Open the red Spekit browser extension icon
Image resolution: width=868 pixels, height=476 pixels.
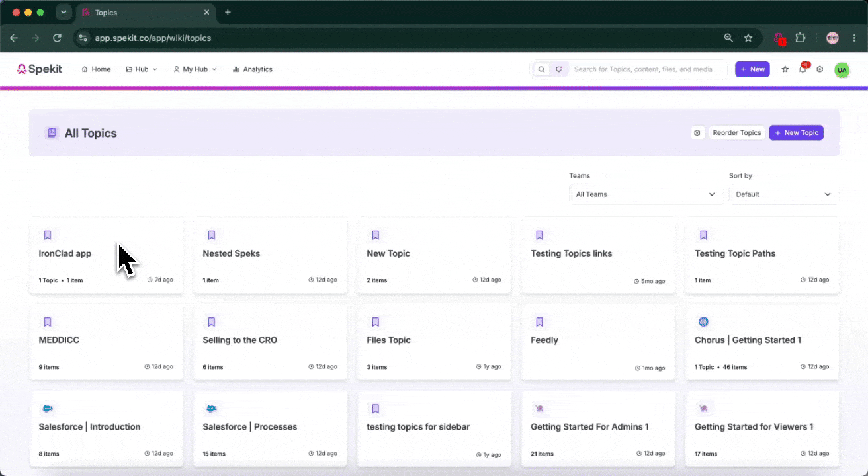pyautogui.click(x=779, y=38)
